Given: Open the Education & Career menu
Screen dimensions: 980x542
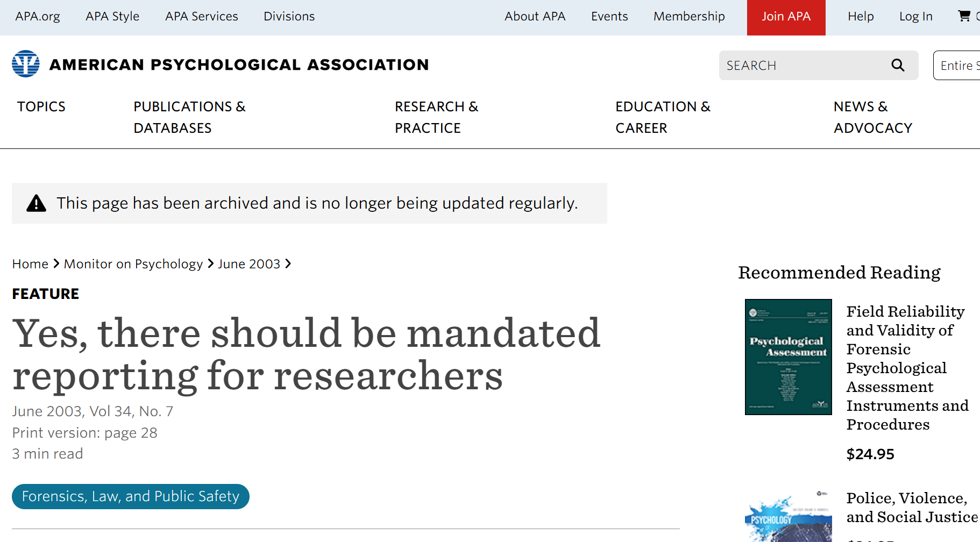Looking at the screenshot, I should 663,117.
